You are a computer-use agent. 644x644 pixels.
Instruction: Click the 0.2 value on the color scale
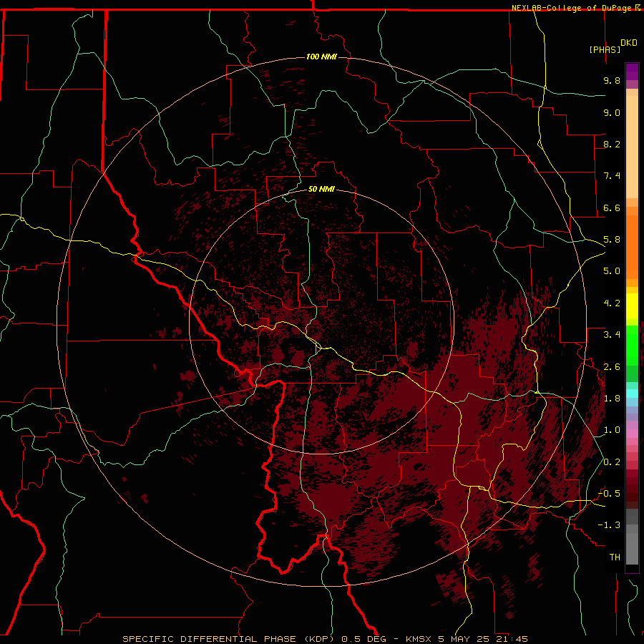(x=612, y=462)
